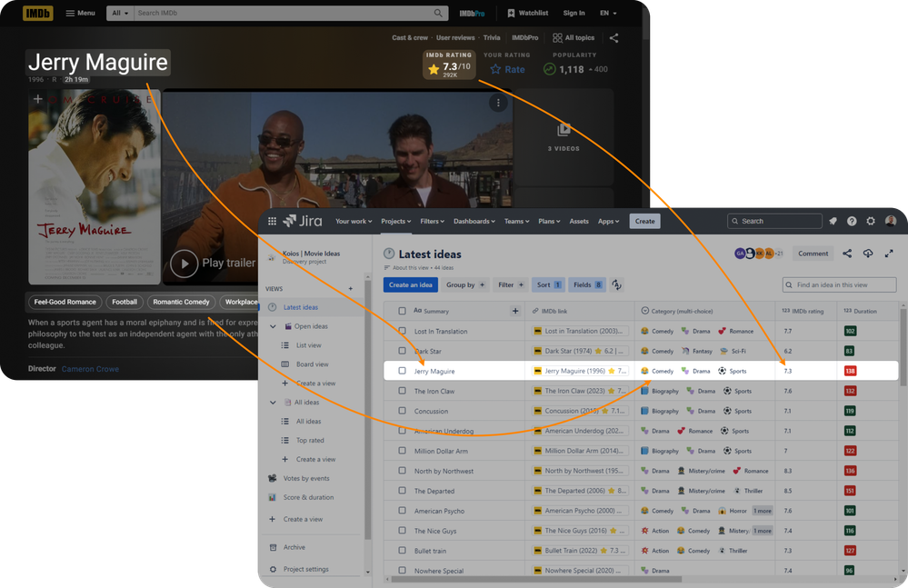Click the Search IMDb input field

(284, 13)
